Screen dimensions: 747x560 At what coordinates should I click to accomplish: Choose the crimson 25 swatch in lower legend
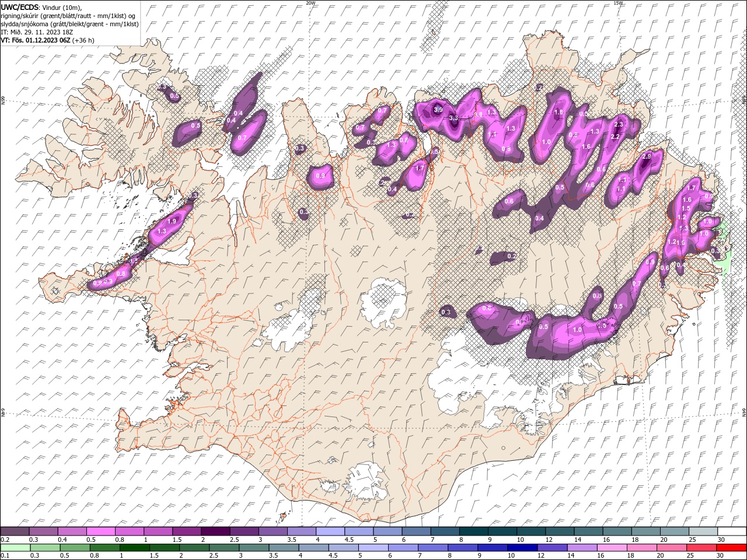(701, 548)
